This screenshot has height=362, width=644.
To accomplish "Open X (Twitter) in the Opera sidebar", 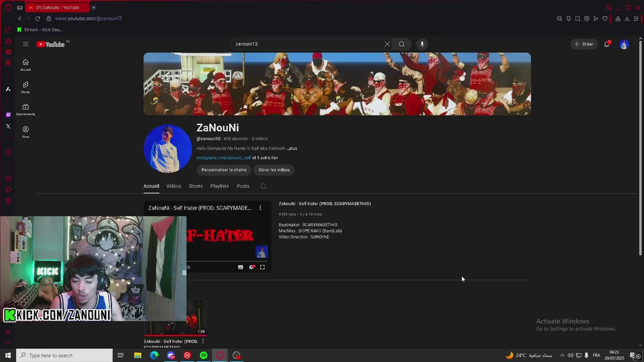I will click(x=8, y=126).
